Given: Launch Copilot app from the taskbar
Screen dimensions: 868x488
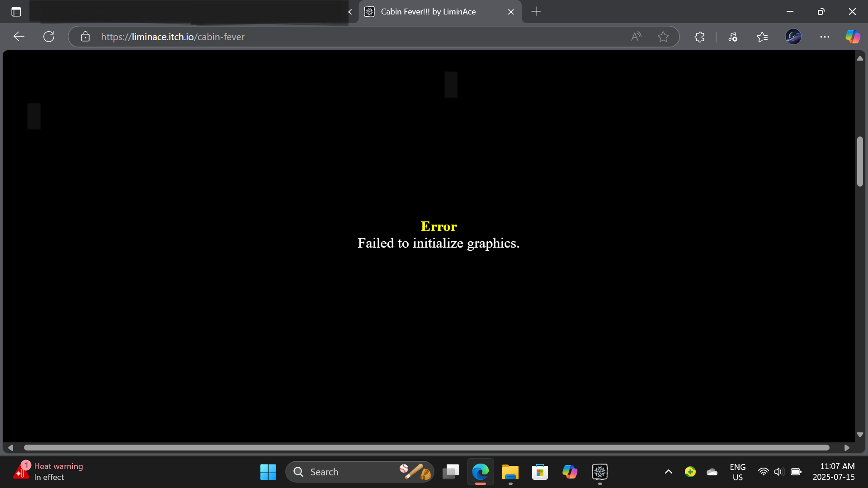Looking at the screenshot, I should click(570, 472).
